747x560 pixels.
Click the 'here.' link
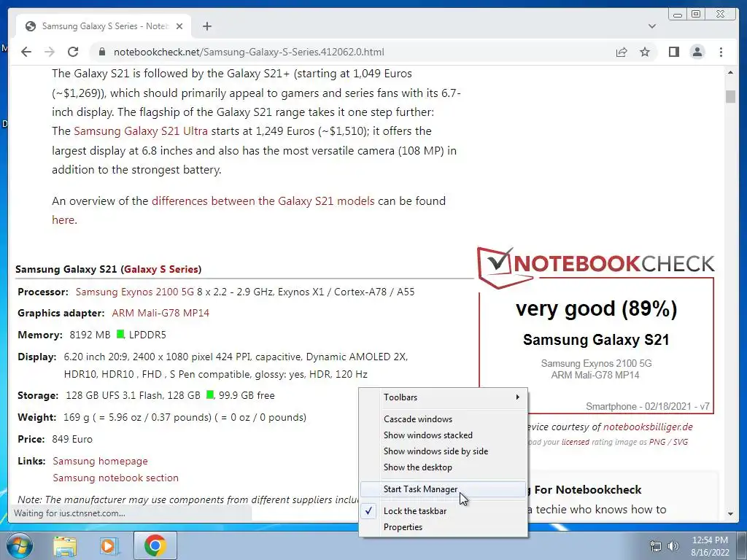pyautogui.click(x=64, y=220)
